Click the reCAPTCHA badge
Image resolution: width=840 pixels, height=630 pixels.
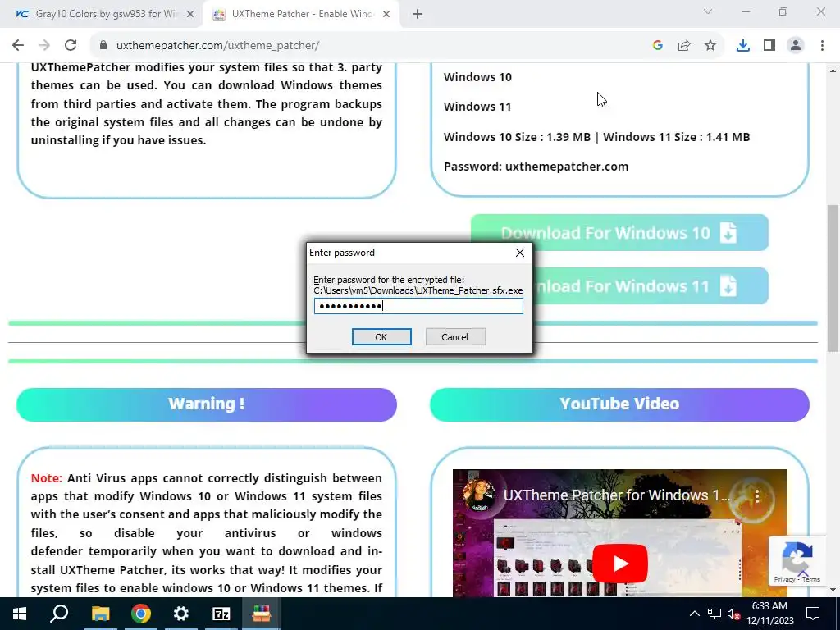797,561
